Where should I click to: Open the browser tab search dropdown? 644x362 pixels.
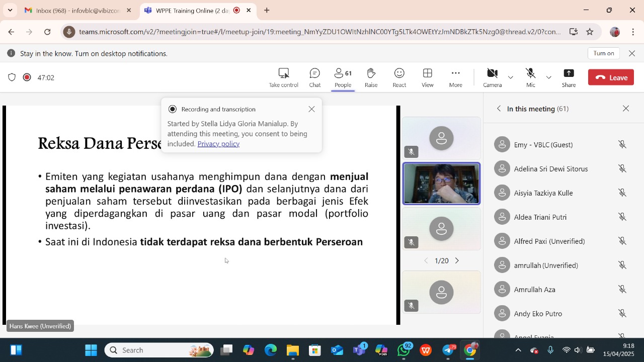coord(10,10)
